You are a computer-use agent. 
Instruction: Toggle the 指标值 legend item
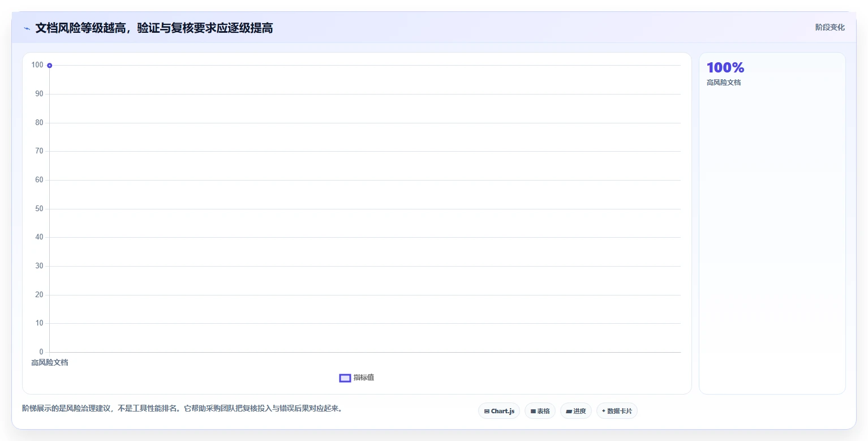click(x=356, y=378)
